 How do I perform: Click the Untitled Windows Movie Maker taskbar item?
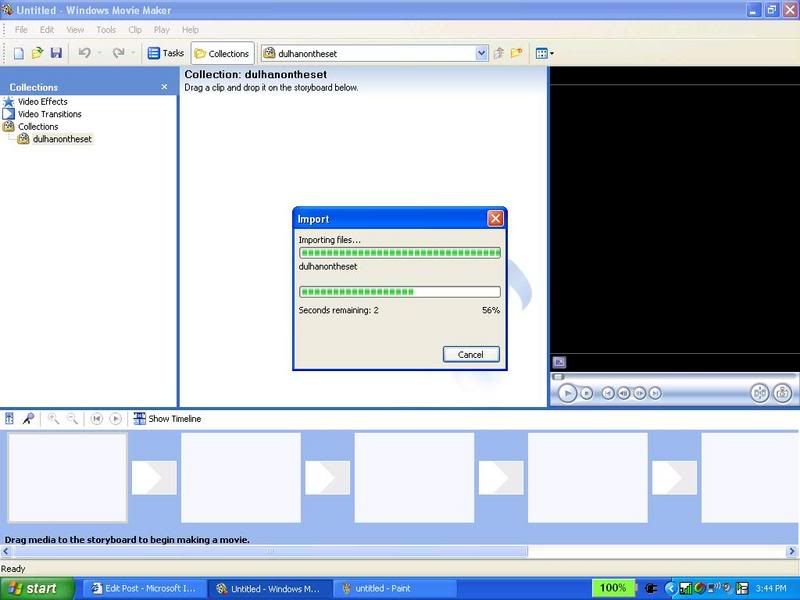[x=270, y=588]
